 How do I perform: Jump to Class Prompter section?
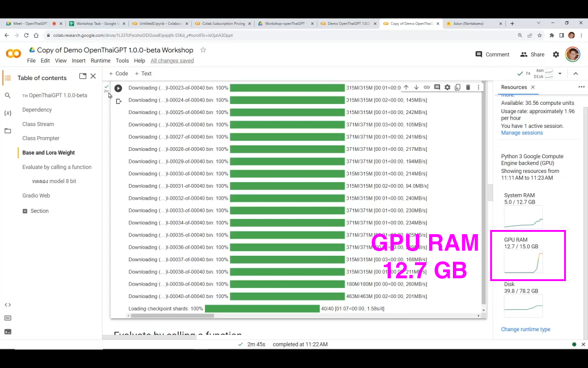tap(41, 138)
